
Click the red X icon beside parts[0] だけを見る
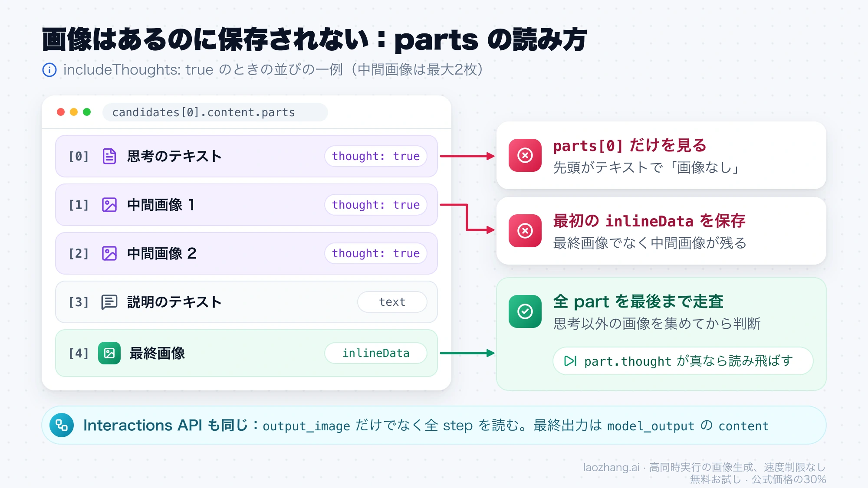(525, 155)
